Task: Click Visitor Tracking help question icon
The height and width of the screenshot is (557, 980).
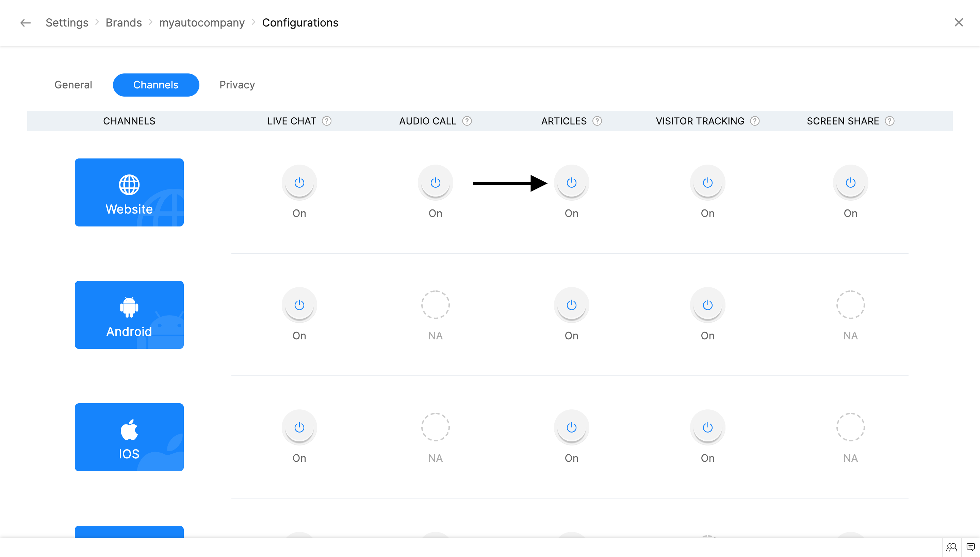Action: [x=755, y=121]
